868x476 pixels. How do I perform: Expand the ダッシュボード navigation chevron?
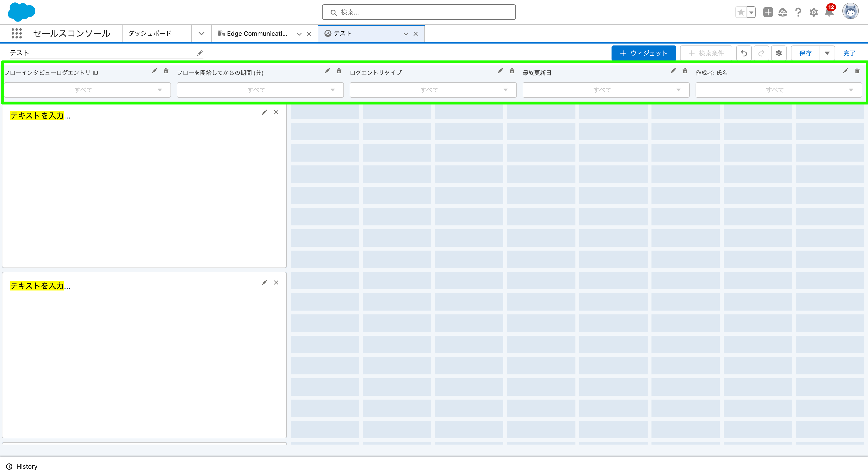pos(201,33)
